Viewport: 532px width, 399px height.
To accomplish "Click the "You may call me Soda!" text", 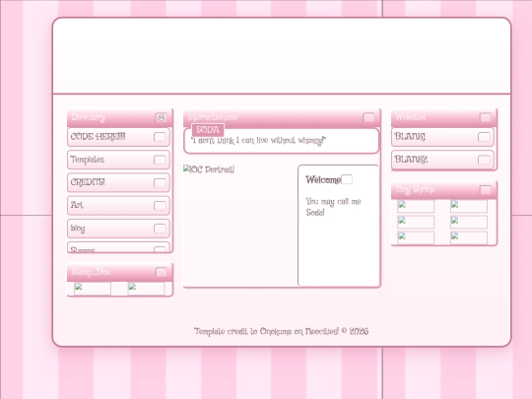I will [x=334, y=207].
